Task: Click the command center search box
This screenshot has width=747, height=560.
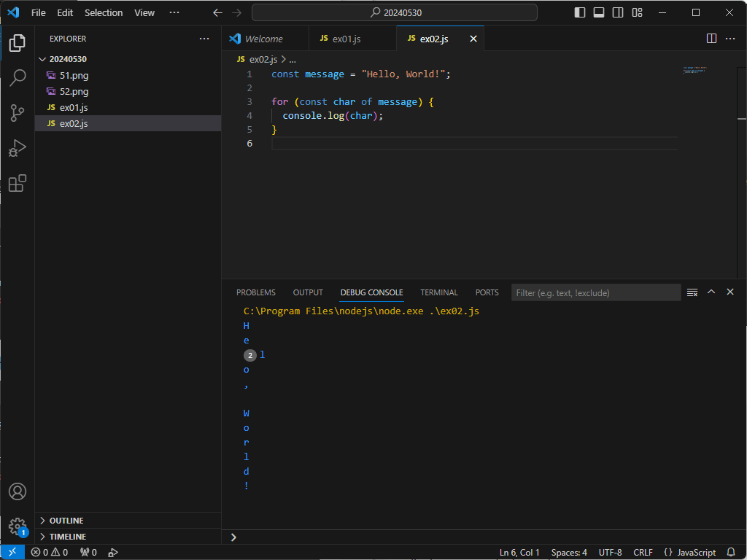Action: coord(395,13)
